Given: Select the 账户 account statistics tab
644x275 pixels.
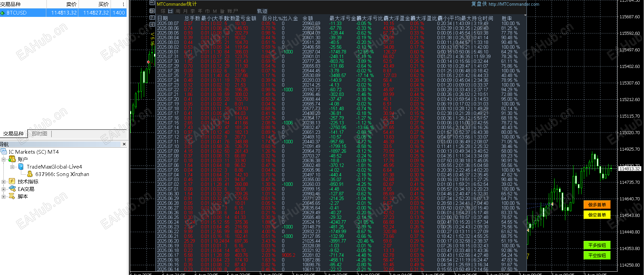Looking at the screenshot, I should (x=233, y=11).
